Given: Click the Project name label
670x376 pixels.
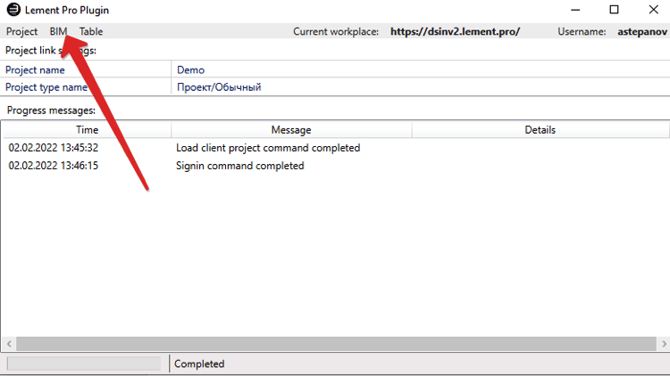Looking at the screenshot, I should (x=35, y=70).
